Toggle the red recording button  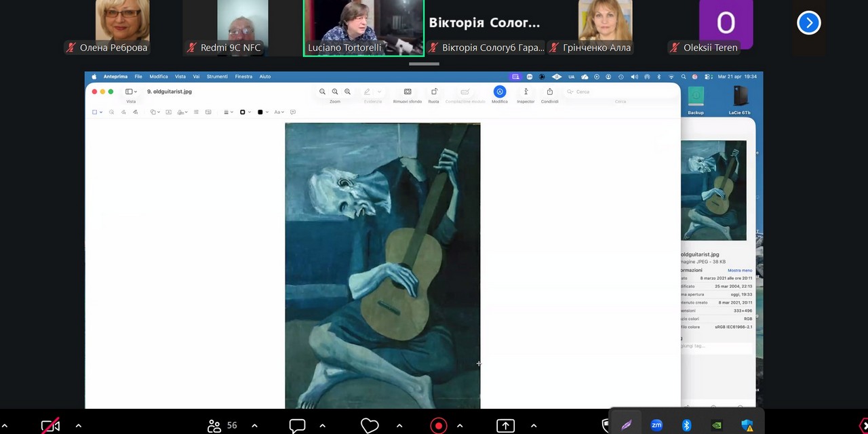coord(439,425)
